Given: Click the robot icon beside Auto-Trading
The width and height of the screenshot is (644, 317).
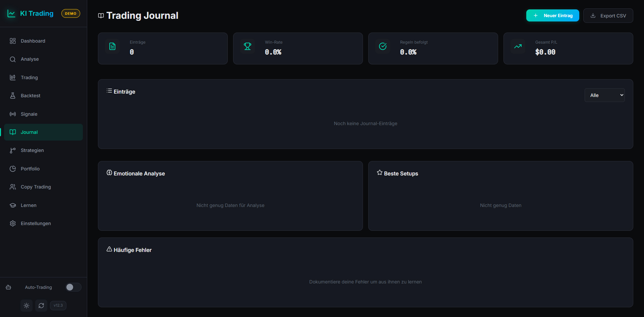Looking at the screenshot, I should coord(9,287).
